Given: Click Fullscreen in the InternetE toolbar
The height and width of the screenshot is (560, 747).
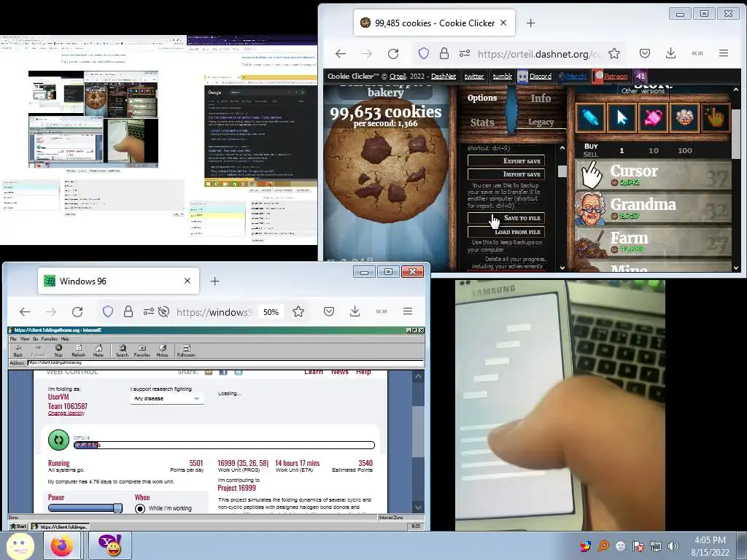Looking at the screenshot, I should 186,351.
